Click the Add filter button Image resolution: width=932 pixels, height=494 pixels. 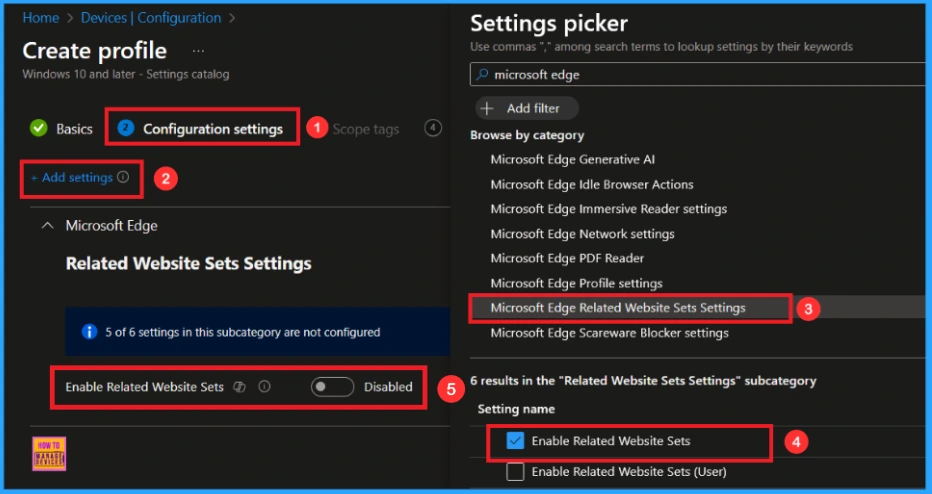[527, 108]
